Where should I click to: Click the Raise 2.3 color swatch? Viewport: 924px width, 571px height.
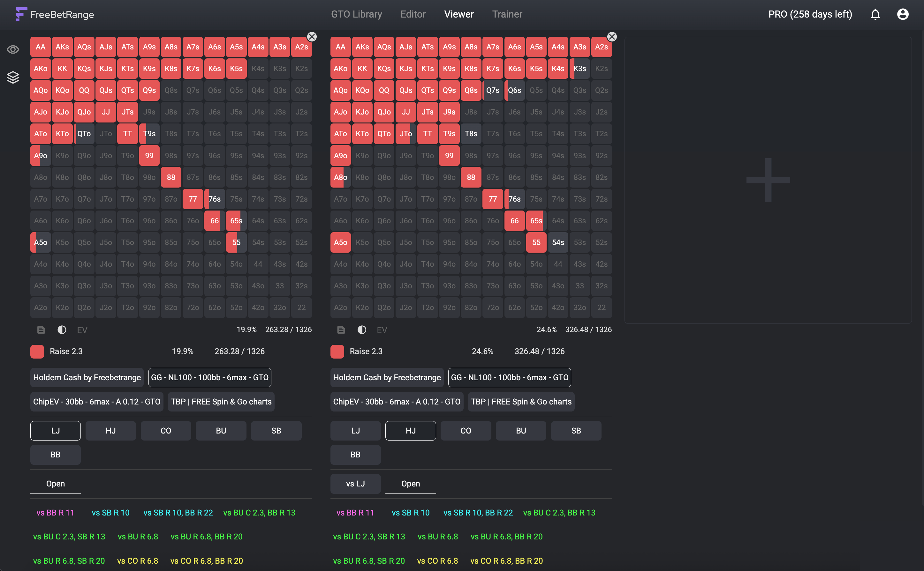(37, 351)
